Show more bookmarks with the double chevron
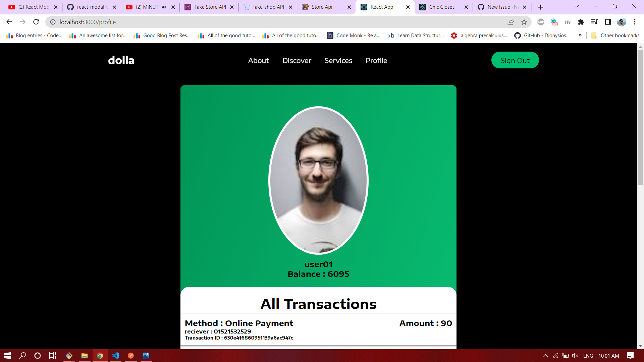 tap(580, 36)
